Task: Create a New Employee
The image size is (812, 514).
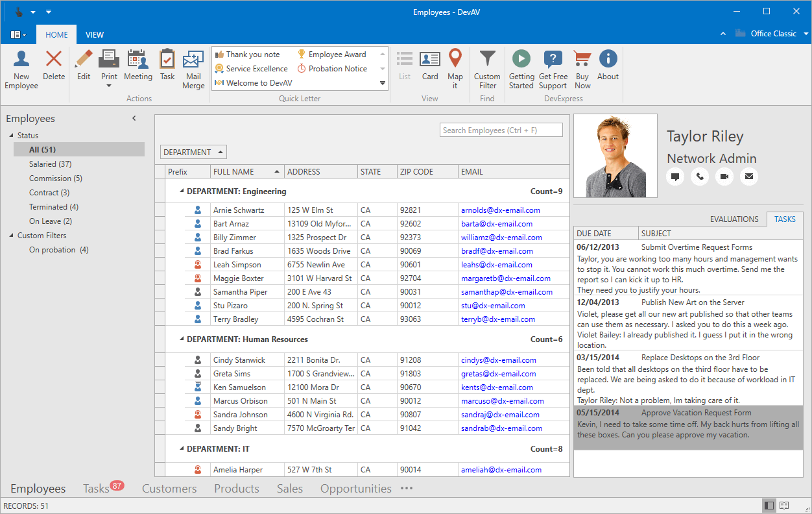Action: coord(21,68)
